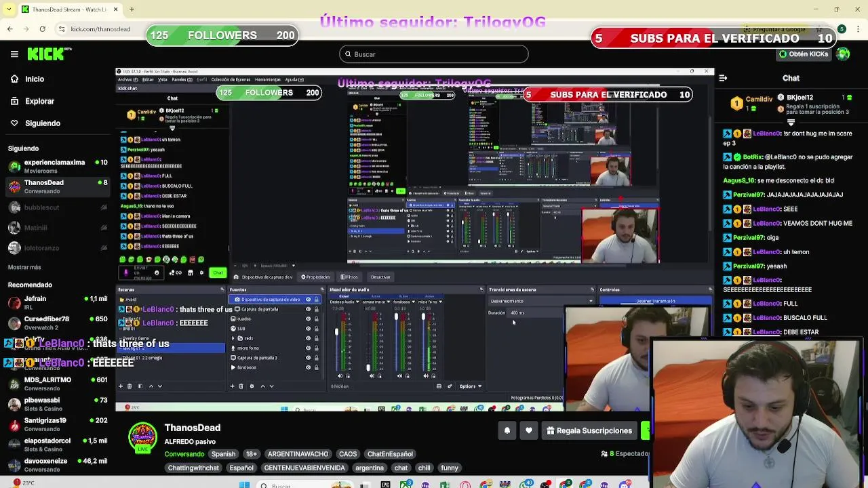Open advanced audio gear in OBS audio mixer
868x488 pixels.
(450, 386)
